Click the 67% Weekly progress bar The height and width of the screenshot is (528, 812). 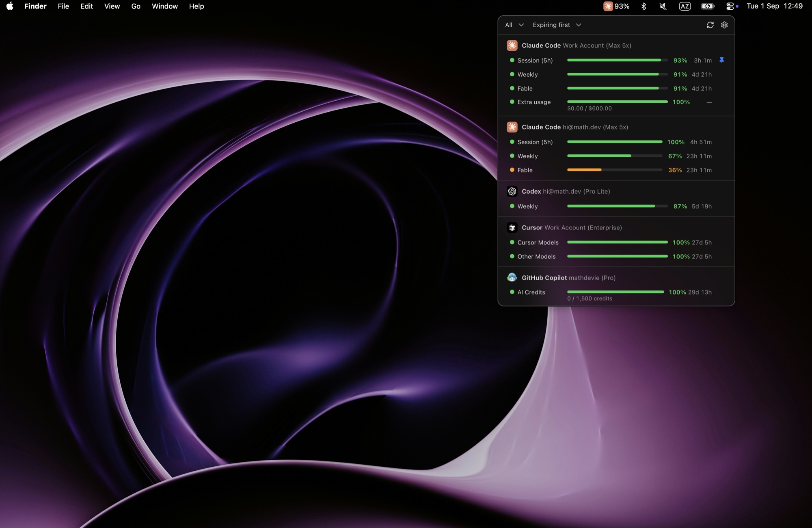pyautogui.click(x=615, y=156)
